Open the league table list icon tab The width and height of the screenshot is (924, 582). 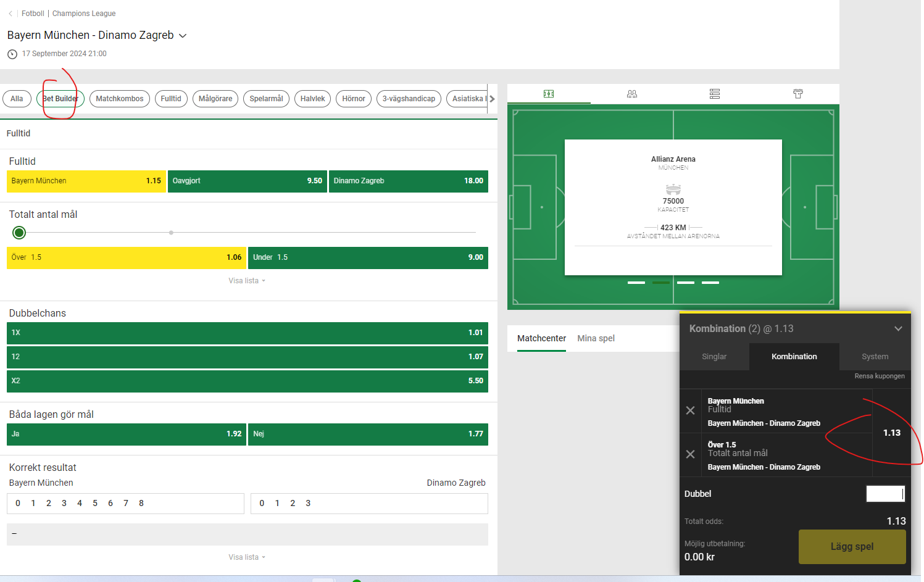coord(715,94)
